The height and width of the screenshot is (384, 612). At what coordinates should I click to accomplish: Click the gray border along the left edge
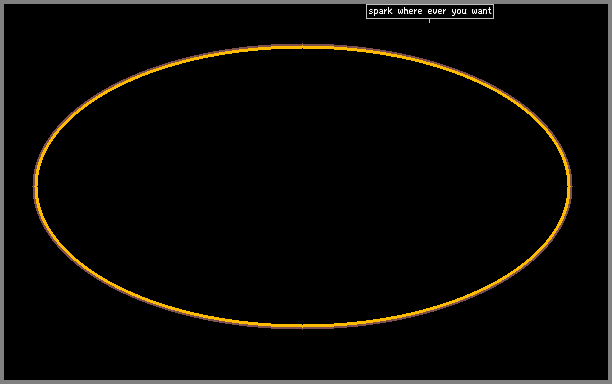click(x=2, y=192)
